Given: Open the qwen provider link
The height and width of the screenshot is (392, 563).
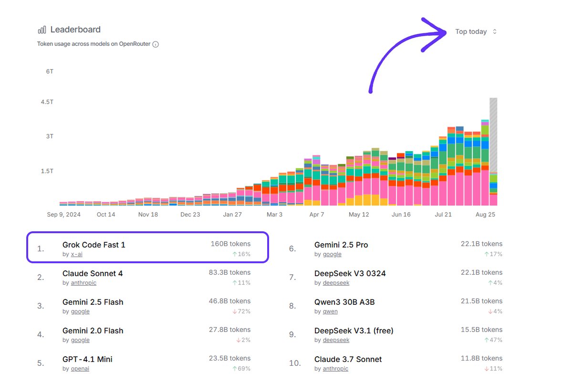Looking at the screenshot, I should 330,311.
